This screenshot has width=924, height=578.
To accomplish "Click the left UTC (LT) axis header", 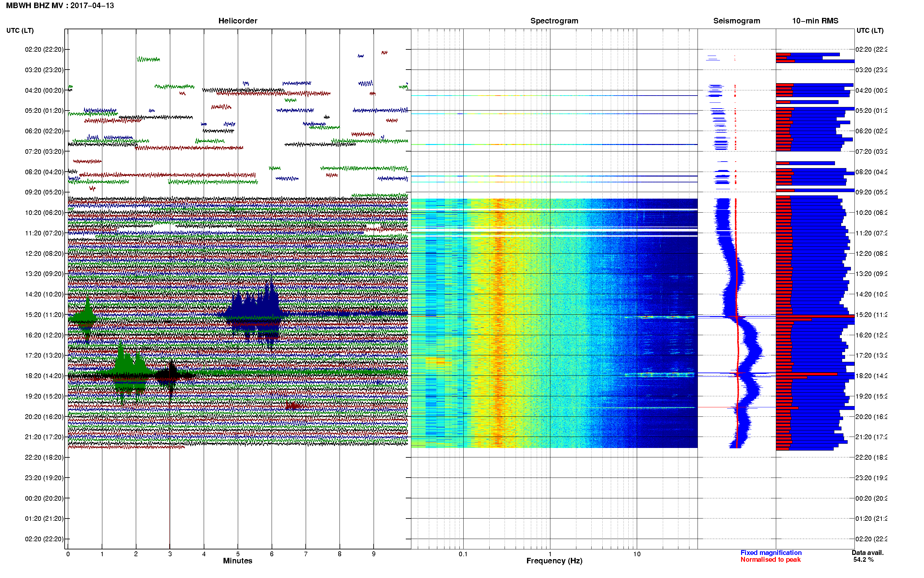I will (x=20, y=31).
